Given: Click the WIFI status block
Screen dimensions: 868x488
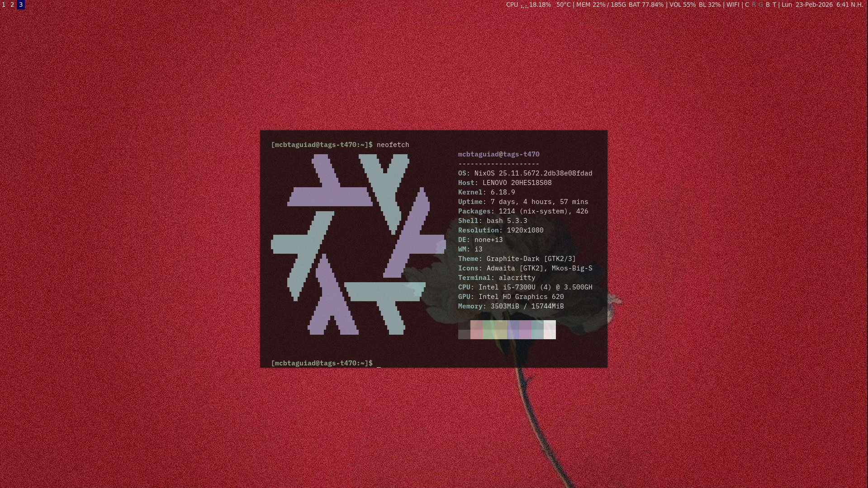Looking at the screenshot, I should point(733,5).
